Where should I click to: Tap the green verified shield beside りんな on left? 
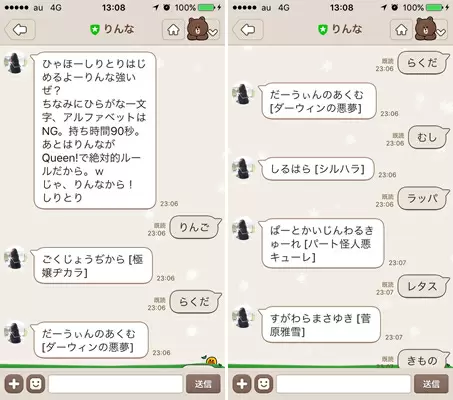pyautogui.click(x=95, y=30)
